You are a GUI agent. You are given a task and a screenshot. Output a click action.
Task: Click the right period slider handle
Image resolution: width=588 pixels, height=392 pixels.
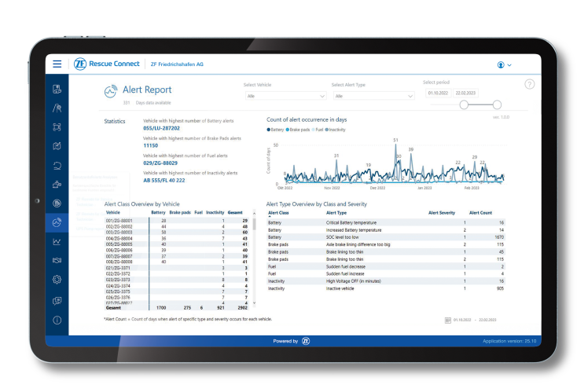coord(497,104)
